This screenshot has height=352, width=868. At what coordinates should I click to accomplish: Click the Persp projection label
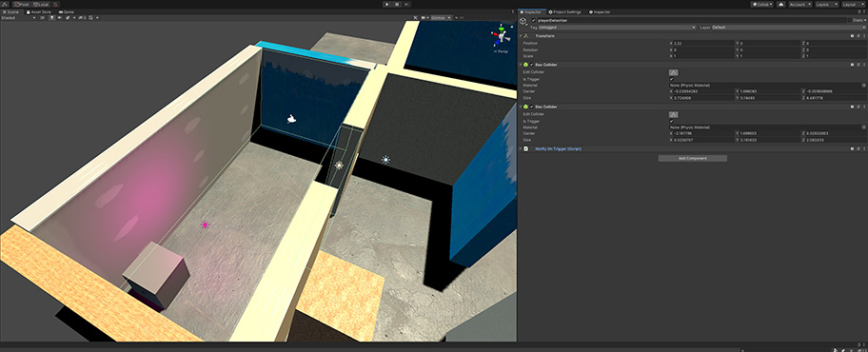click(x=502, y=51)
